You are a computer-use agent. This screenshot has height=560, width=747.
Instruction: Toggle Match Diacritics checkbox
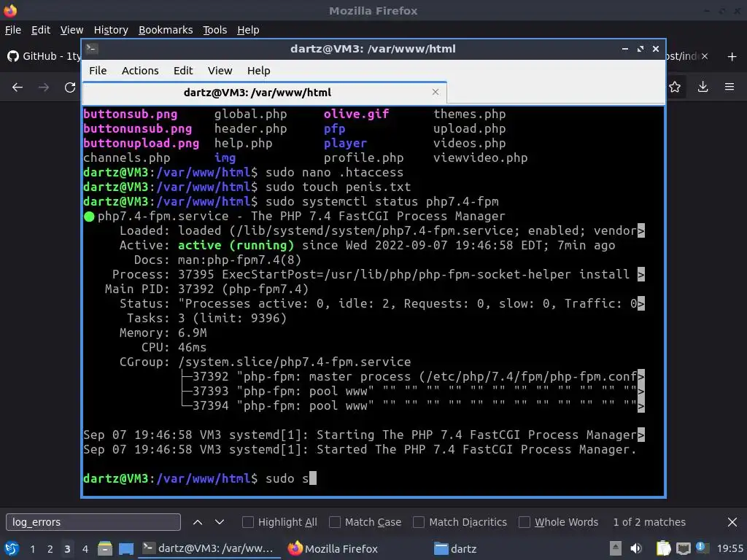coord(419,522)
